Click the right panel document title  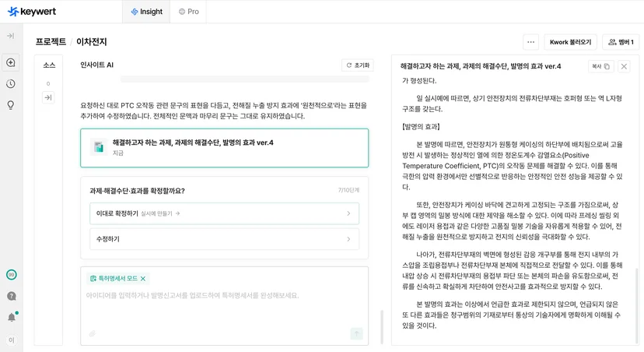click(481, 66)
